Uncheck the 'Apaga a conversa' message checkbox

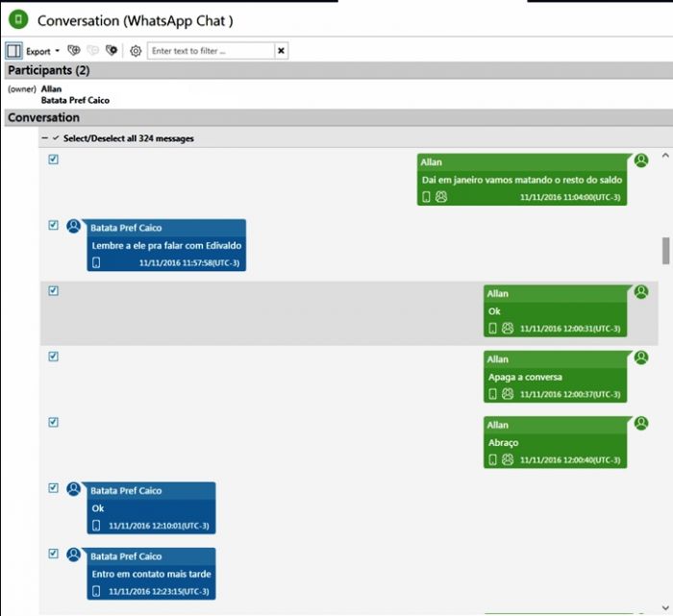53,357
